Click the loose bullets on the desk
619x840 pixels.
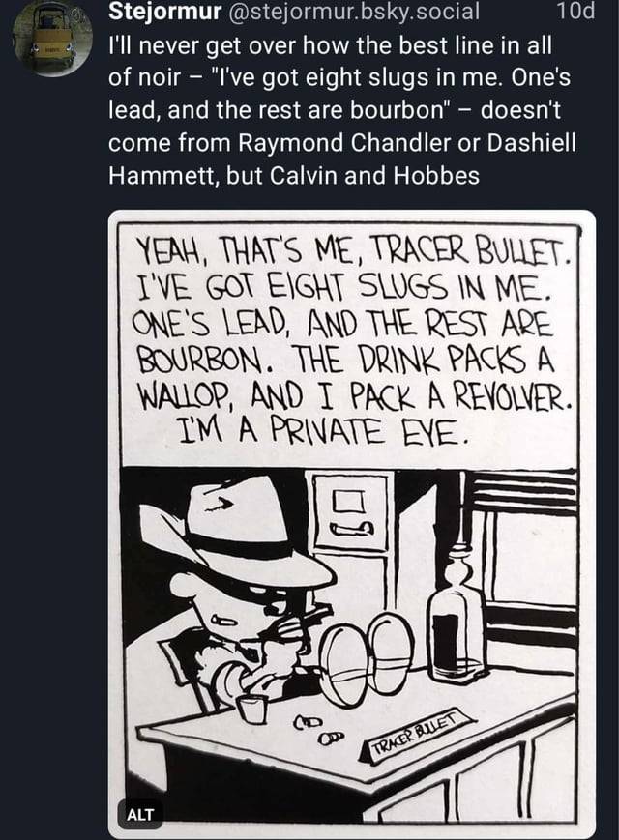point(317,731)
